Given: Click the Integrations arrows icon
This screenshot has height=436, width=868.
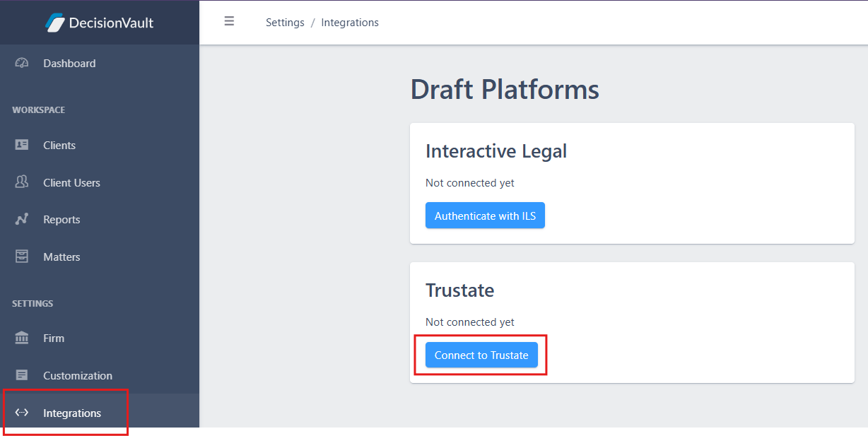Looking at the screenshot, I should (22, 413).
